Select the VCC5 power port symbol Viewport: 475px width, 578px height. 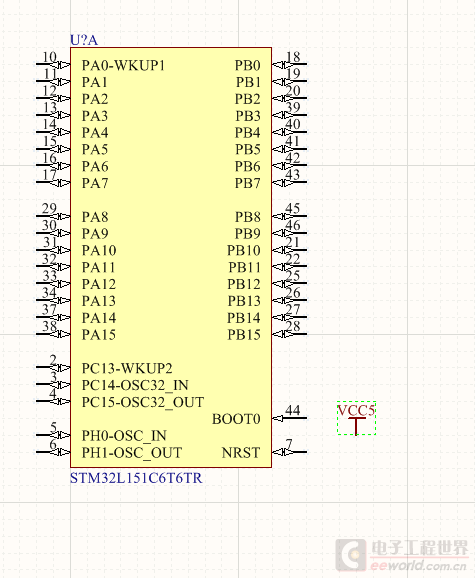[x=356, y=418]
